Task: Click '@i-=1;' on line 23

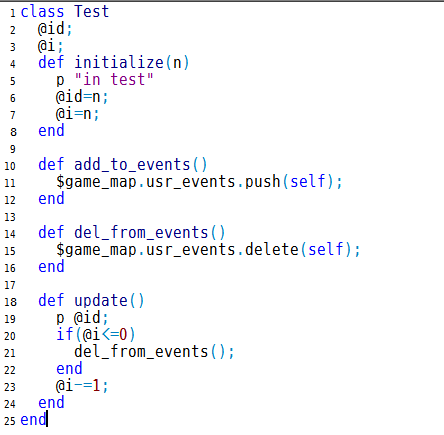Action: coord(82,385)
